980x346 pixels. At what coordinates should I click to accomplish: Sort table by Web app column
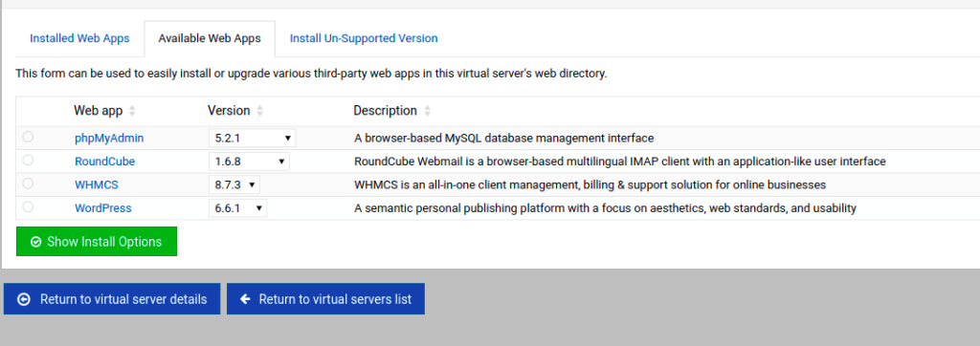pos(104,111)
